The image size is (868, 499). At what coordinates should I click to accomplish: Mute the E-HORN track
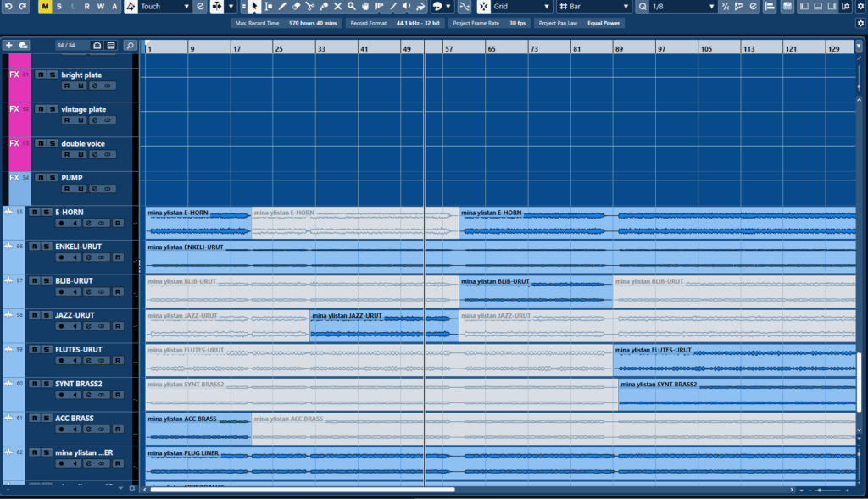35,212
